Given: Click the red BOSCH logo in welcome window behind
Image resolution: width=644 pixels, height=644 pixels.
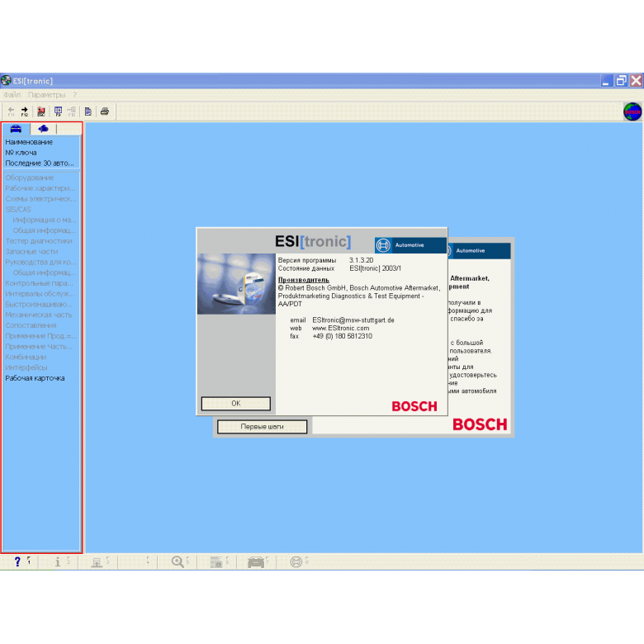Looking at the screenshot, I should (x=480, y=424).
